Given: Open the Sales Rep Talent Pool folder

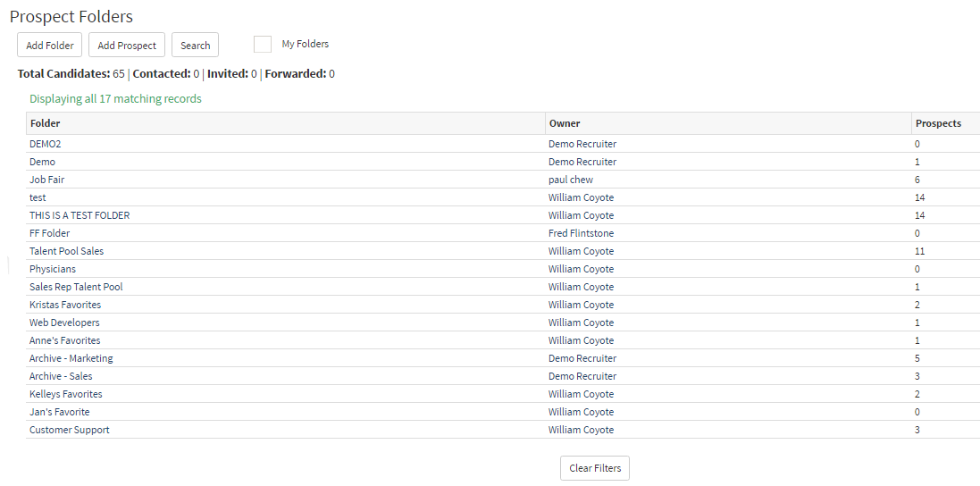Looking at the screenshot, I should coord(76,287).
